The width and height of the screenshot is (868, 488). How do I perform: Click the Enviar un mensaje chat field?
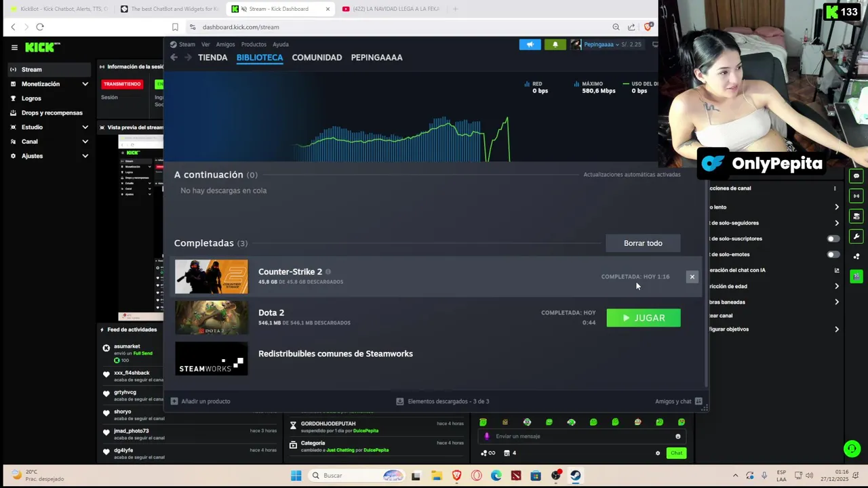pyautogui.click(x=580, y=436)
